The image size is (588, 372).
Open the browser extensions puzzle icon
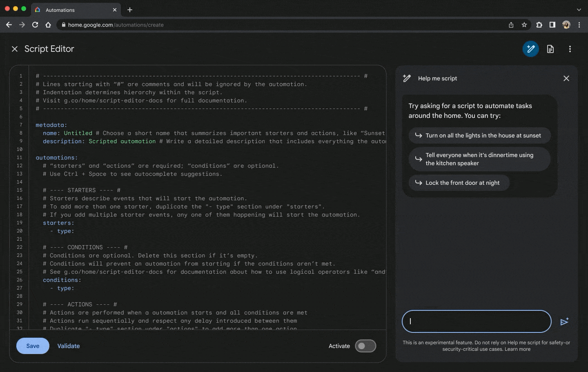click(539, 25)
